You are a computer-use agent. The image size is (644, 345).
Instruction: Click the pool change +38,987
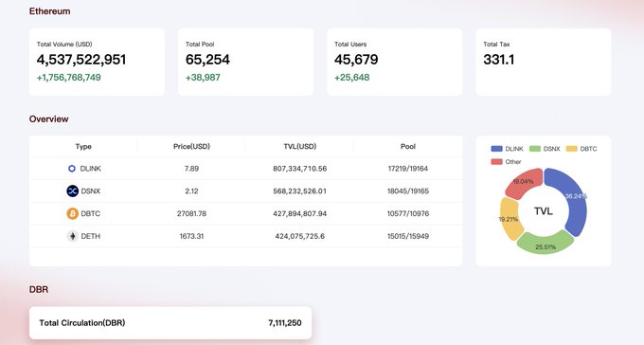click(203, 78)
